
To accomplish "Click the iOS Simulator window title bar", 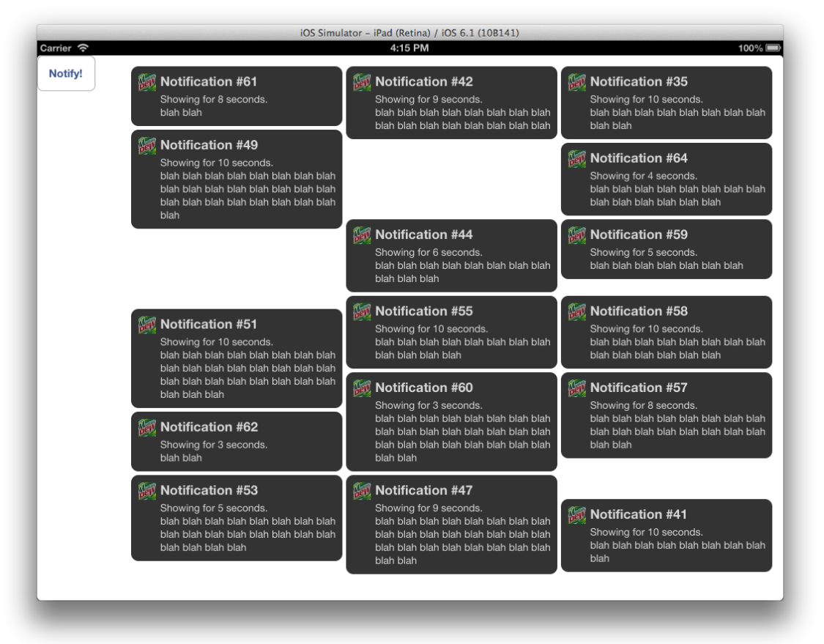I will (x=410, y=32).
